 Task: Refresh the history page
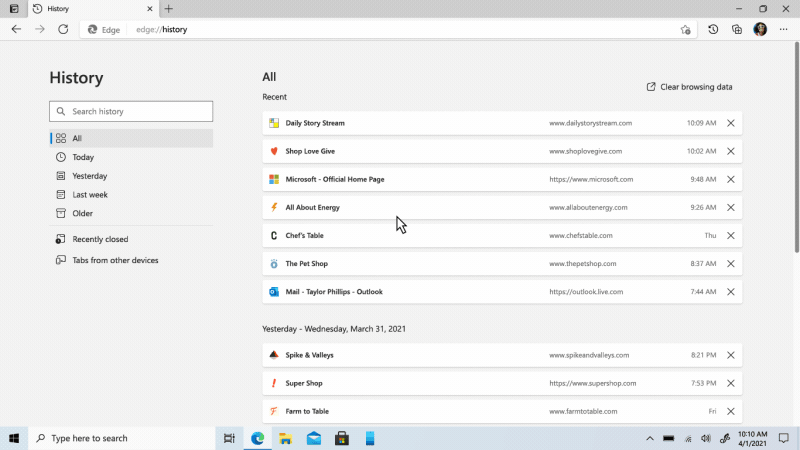pos(63,30)
